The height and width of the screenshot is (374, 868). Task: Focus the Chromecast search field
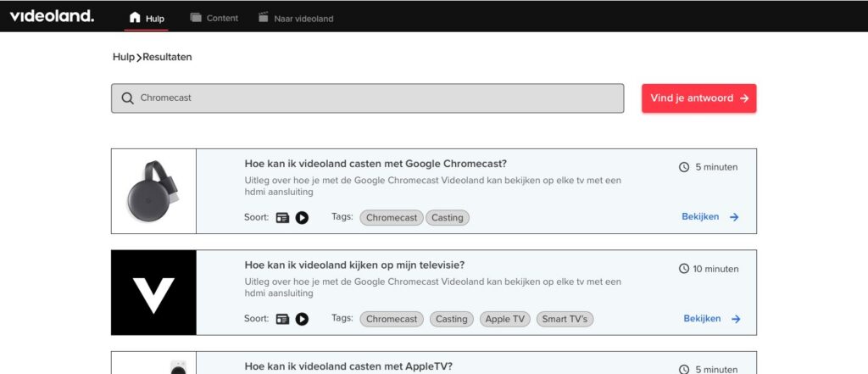tap(368, 98)
